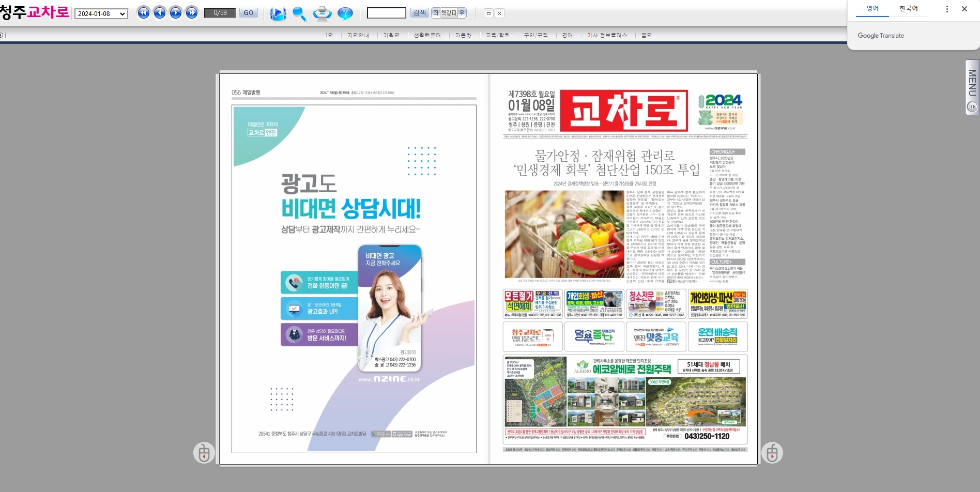Switch translation to 영어 tab
Screen dimensions: 980x492
click(x=872, y=9)
